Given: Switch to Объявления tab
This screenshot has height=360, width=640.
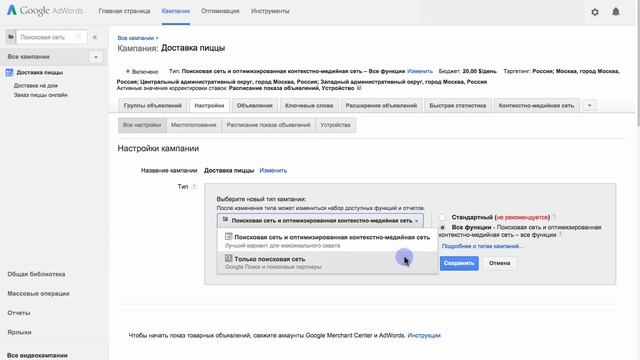Looking at the screenshot, I should tap(255, 105).
